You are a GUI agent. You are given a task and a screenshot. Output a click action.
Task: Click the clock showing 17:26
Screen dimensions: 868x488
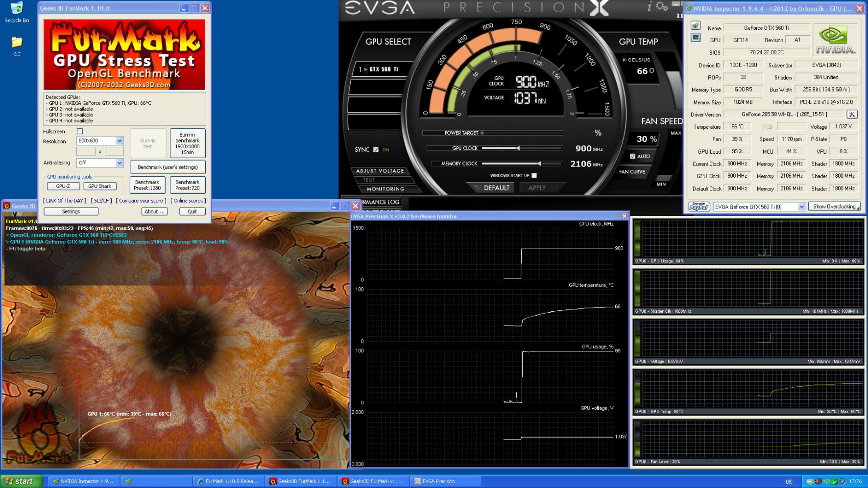tap(855, 482)
